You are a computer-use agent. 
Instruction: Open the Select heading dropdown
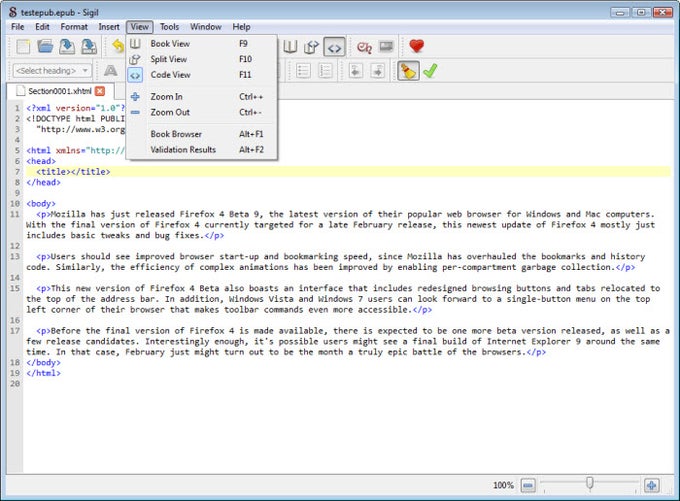click(52, 70)
